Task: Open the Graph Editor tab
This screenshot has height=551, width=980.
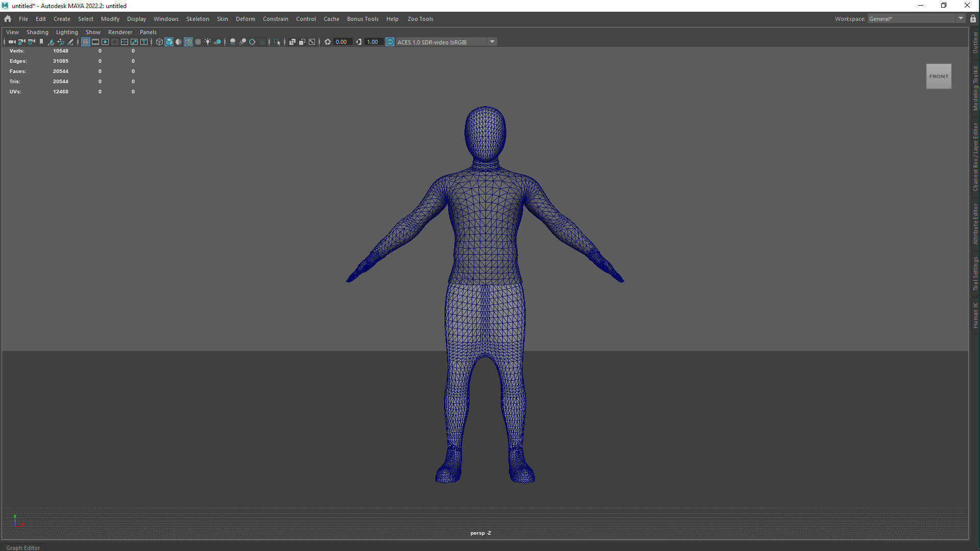Action: [23, 547]
